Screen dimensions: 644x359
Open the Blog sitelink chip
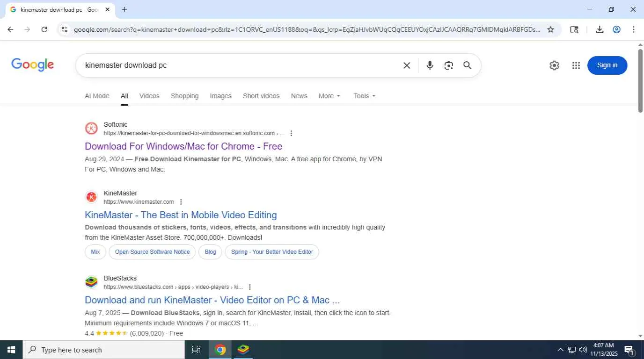pos(211,252)
